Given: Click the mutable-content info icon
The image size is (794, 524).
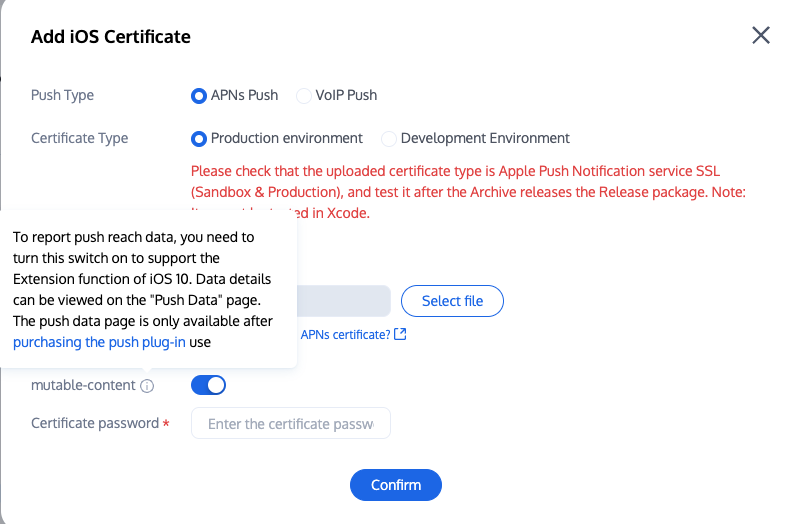Looking at the screenshot, I should point(147,386).
